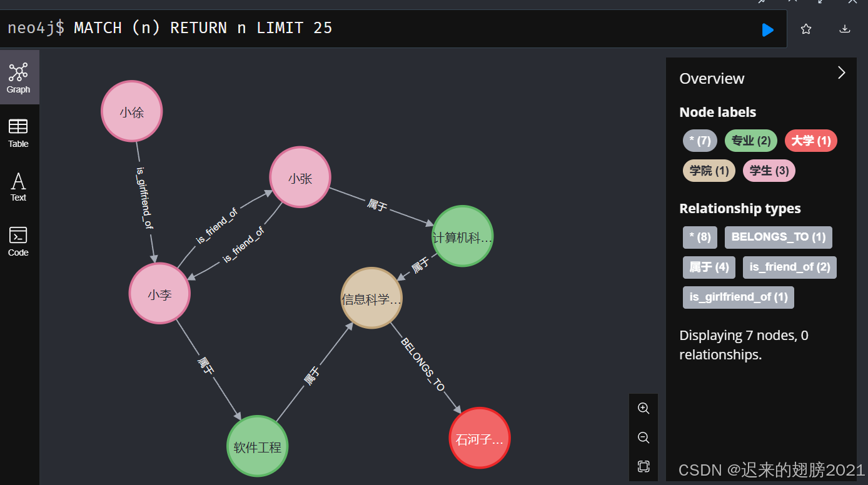Click the 小张 node in the graph
The height and width of the screenshot is (485, 868).
[300, 177]
